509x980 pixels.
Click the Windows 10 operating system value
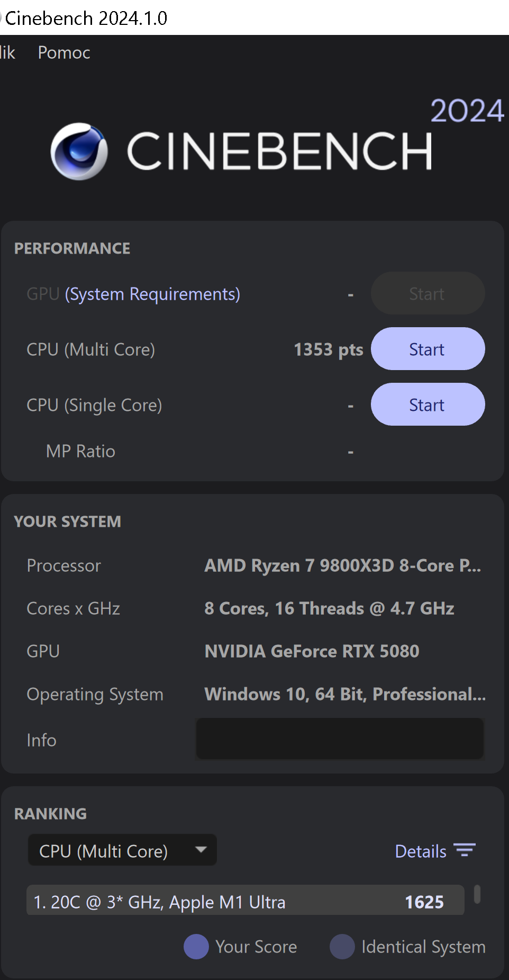(344, 694)
